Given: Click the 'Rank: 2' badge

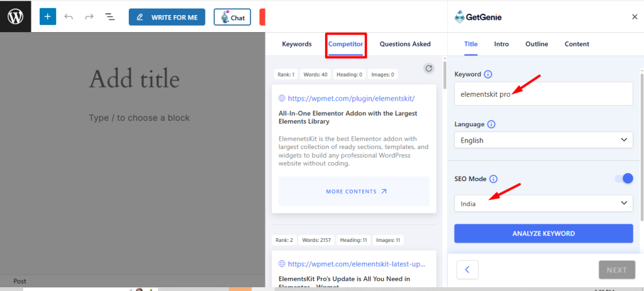Looking at the screenshot, I should point(285,240).
